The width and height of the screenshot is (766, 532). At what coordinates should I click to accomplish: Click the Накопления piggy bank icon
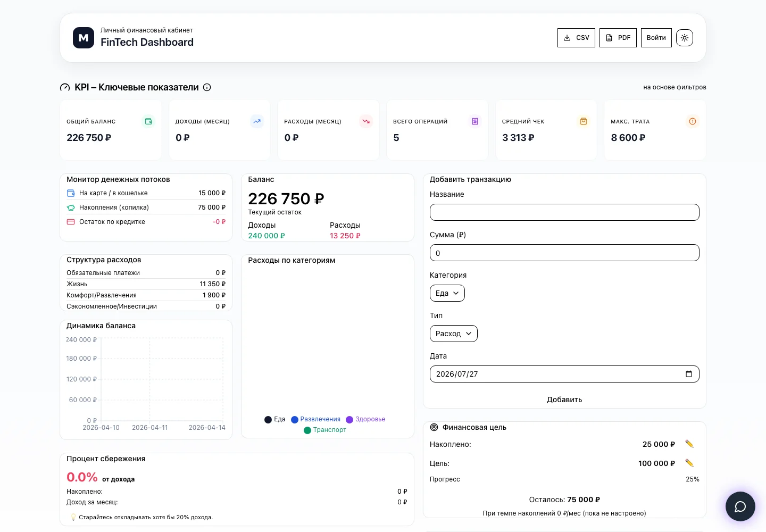(x=71, y=207)
